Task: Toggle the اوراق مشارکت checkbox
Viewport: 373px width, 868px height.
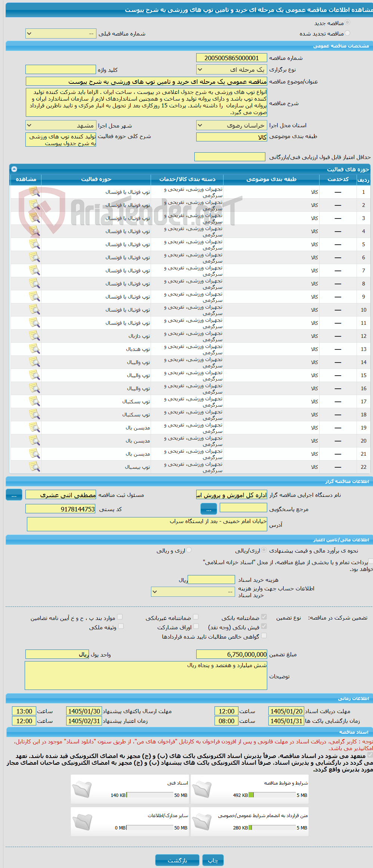Action: (196, 626)
